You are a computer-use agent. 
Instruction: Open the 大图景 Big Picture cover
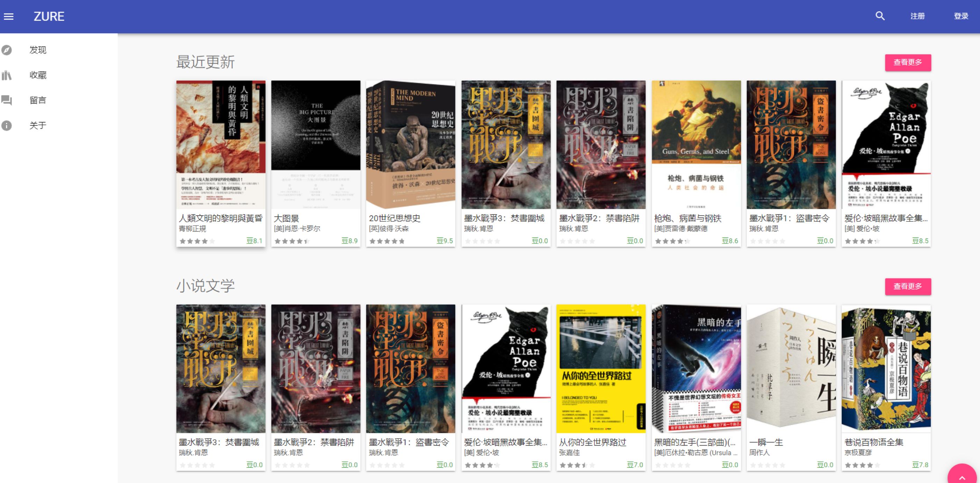click(x=316, y=145)
